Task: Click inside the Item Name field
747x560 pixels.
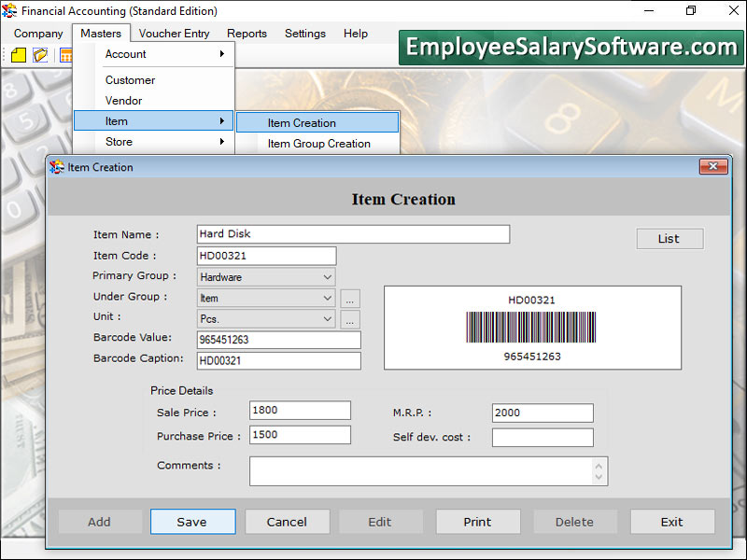Action: [352, 233]
